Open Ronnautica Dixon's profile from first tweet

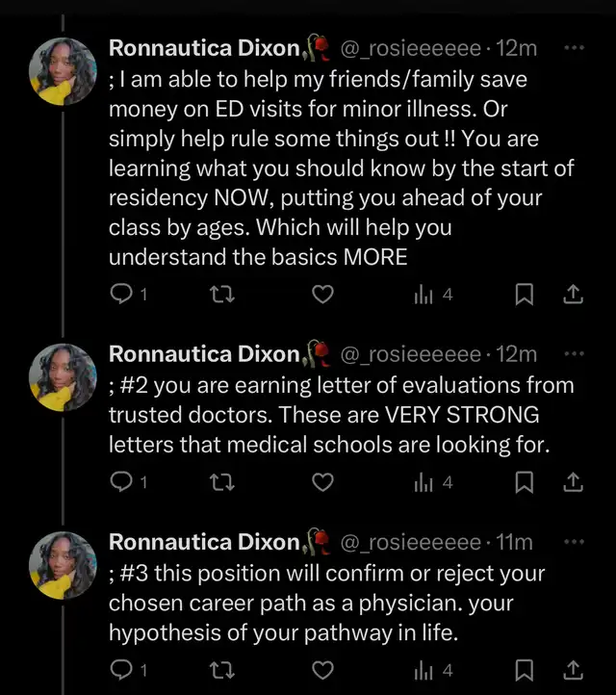point(204,48)
